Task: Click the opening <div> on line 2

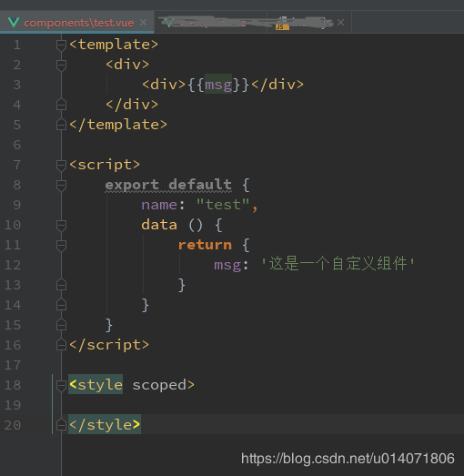Action: [127, 65]
